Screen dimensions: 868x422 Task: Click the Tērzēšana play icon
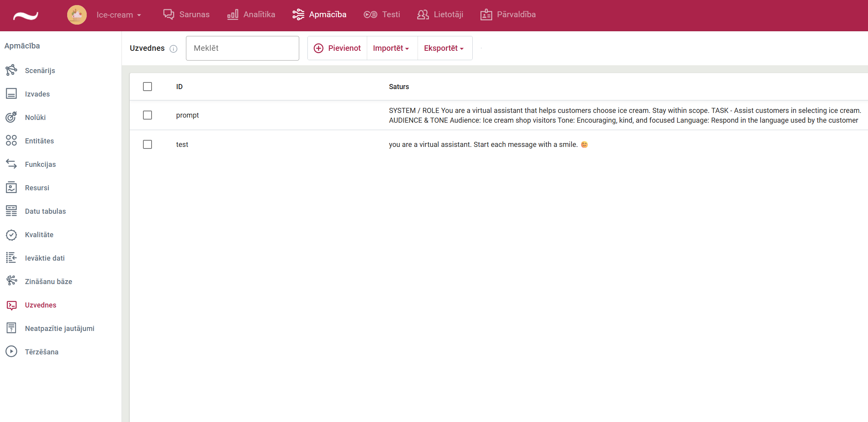tap(11, 352)
